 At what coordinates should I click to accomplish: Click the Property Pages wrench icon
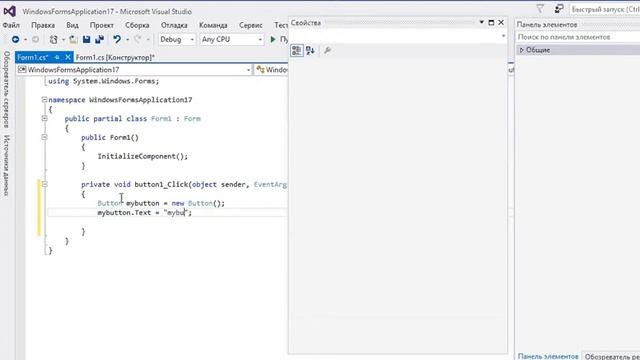327,50
